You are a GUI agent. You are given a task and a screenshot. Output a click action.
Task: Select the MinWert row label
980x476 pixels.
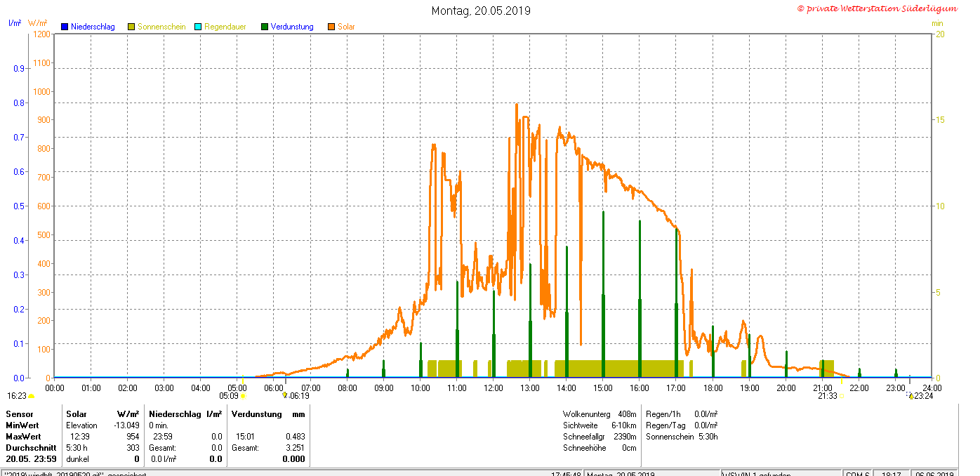22,425
